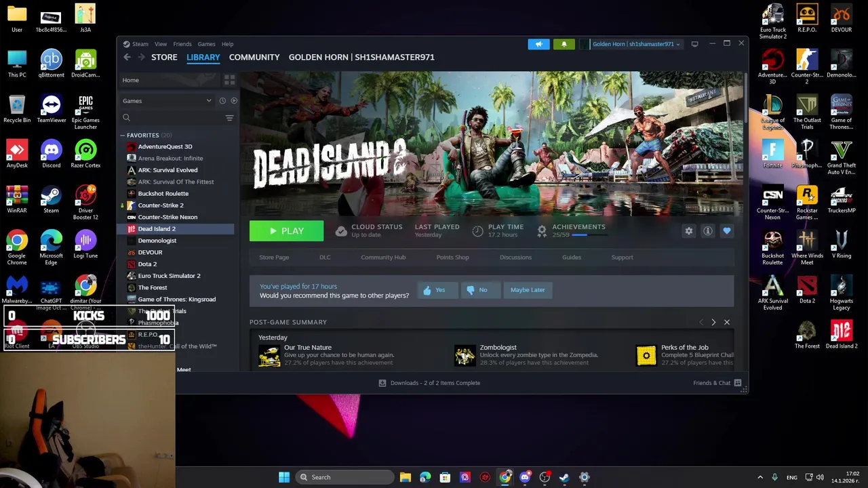Screen dimensions: 868x488
Task: Select Euro Truck Simulator 2 in library
Action: coord(169,276)
